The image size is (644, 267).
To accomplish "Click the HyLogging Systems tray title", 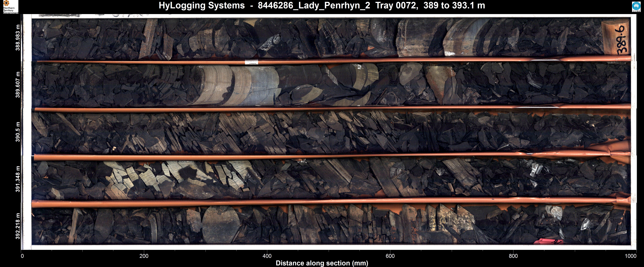I will (322, 6).
